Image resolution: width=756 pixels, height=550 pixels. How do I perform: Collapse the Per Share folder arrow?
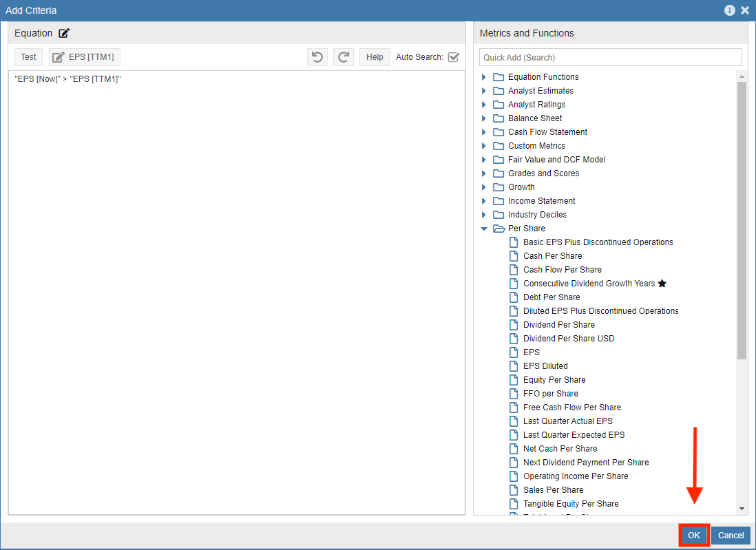coord(484,229)
